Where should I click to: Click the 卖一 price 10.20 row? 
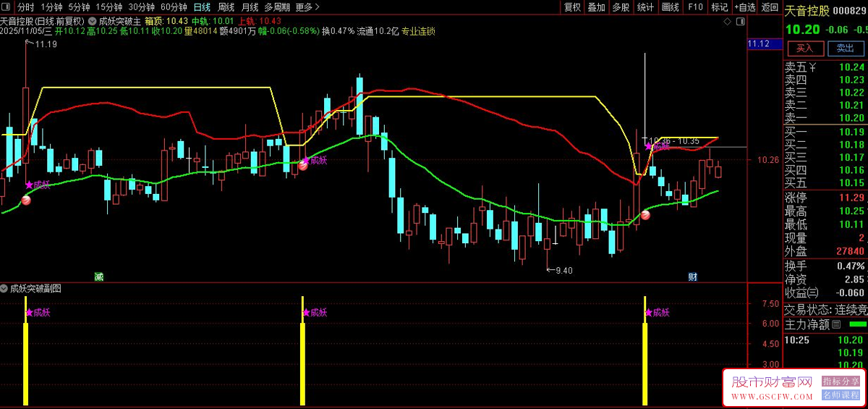(826, 117)
